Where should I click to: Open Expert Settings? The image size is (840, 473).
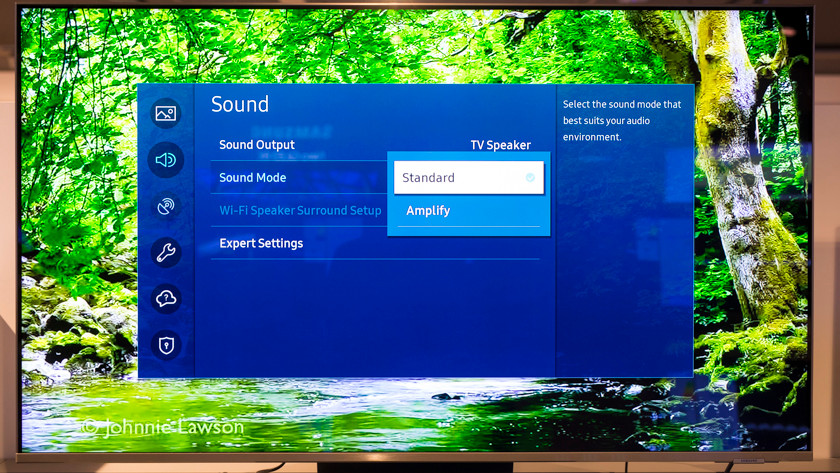coord(375,243)
